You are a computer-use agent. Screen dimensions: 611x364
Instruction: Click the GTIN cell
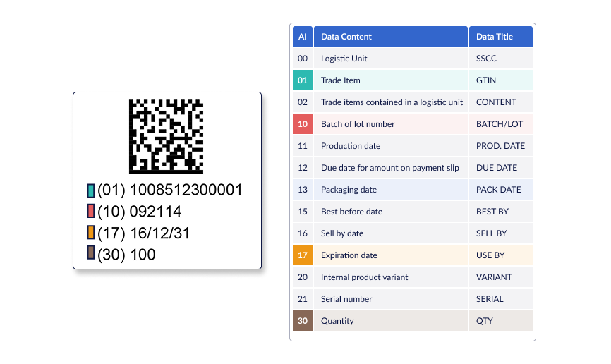[501, 80]
